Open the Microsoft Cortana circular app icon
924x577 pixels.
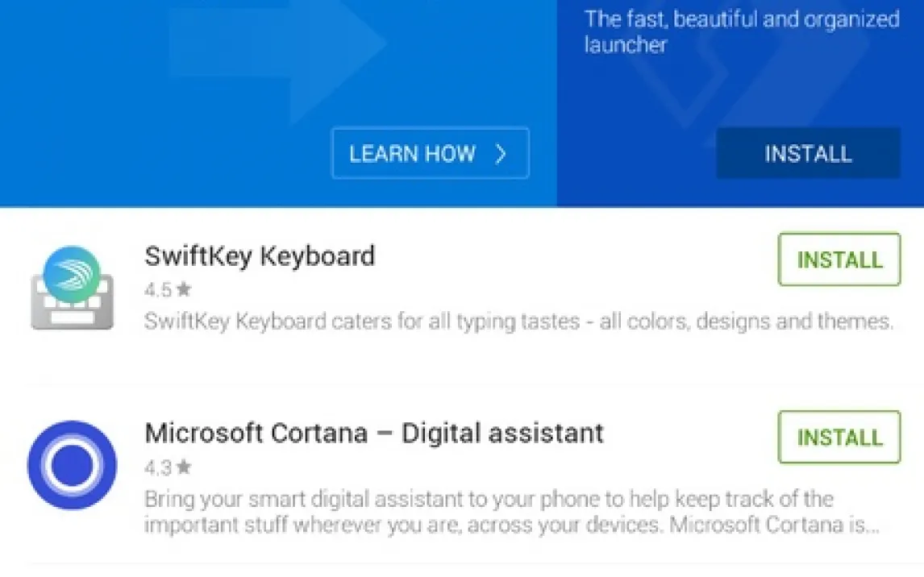tap(72, 465)
